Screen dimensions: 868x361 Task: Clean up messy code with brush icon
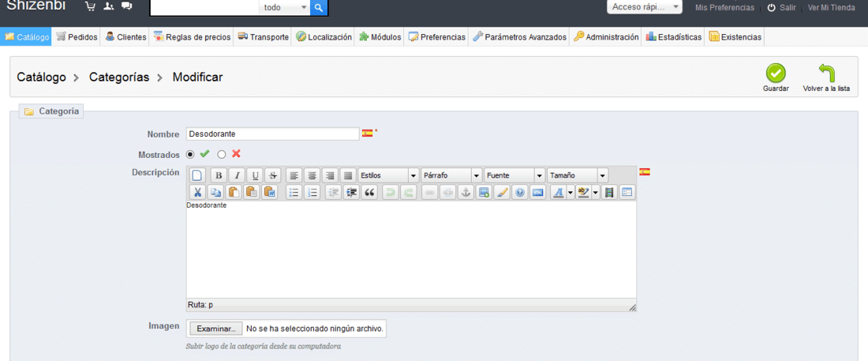click(x=502, y=193)
